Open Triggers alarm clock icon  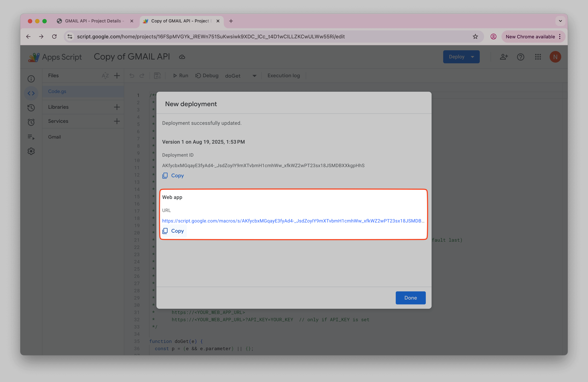(31, 122)
